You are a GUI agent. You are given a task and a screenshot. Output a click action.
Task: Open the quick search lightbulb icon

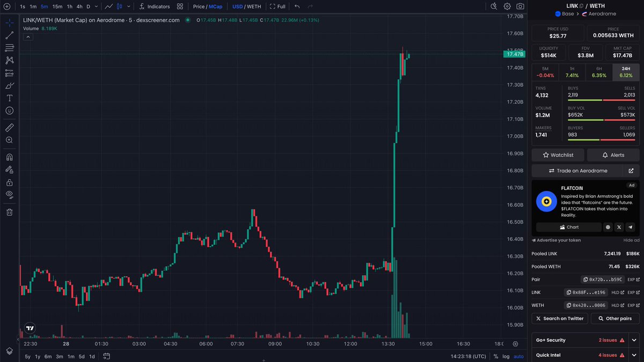click(x=494, y=6)
